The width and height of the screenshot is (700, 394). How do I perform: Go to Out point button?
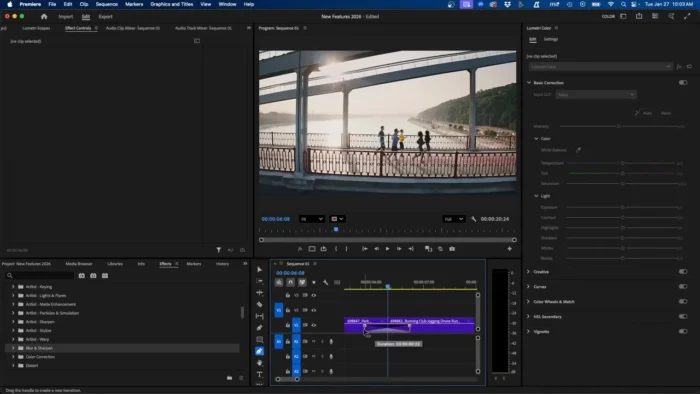tap(411, 249)
